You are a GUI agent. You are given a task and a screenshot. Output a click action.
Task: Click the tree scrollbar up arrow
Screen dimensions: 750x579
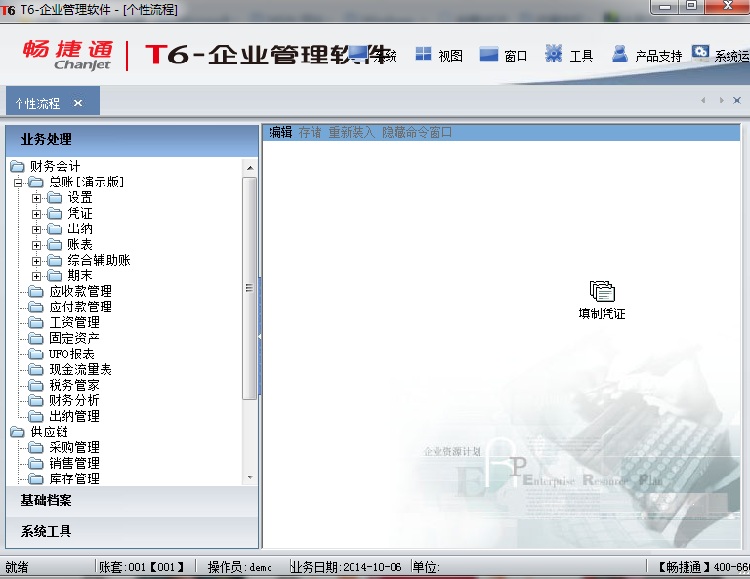pyautogui.click(x=250, y=167)
